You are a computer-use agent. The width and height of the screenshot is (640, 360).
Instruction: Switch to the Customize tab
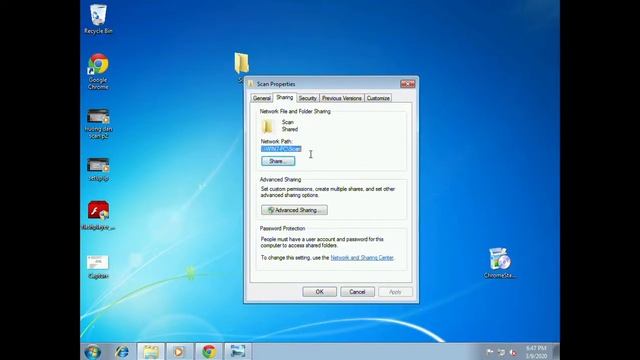click(378, 98)
